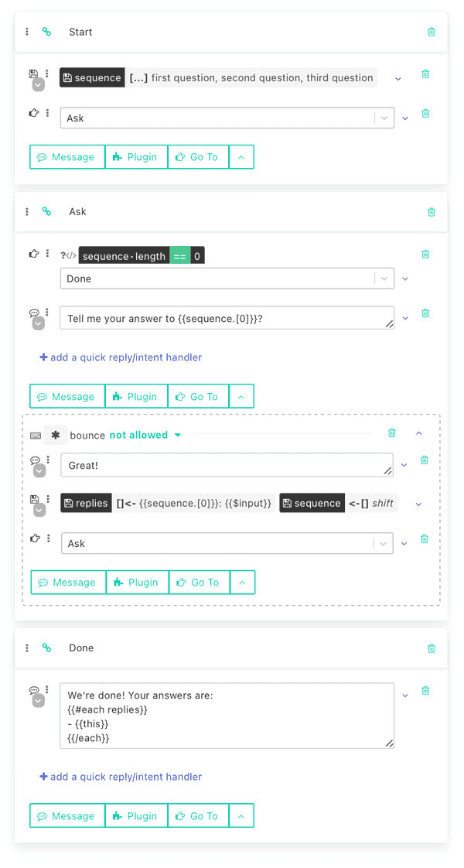
Task: Click the save icon next to the replies setter
Action: [x=33, y=498]
